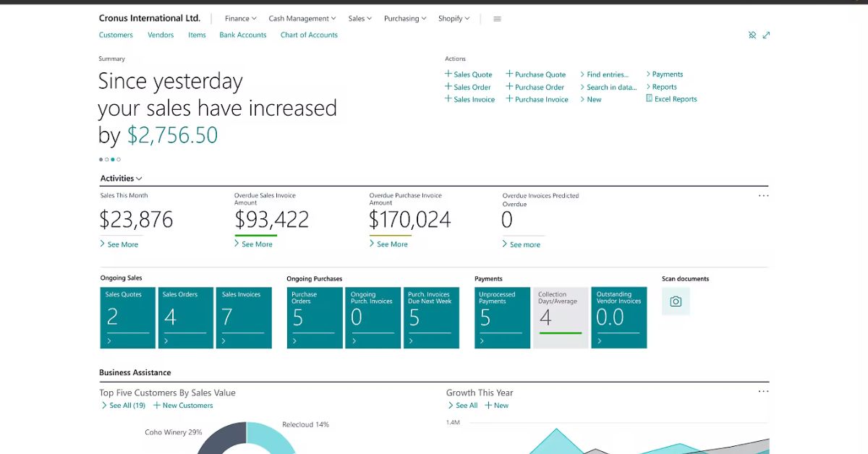Open the Growth This Year ellipsis menu
The height and width of the screenshot is (454, 868).
[763, 391]
